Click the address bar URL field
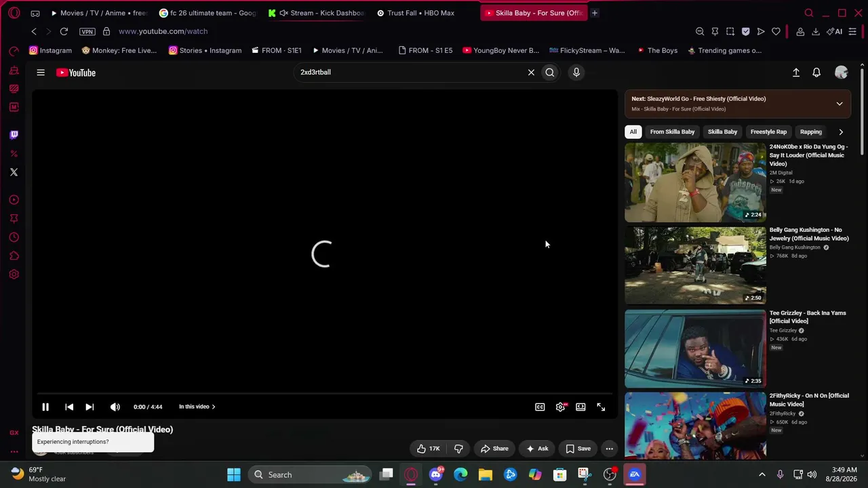This screenshot has height=488, width=868. [400, 31]
